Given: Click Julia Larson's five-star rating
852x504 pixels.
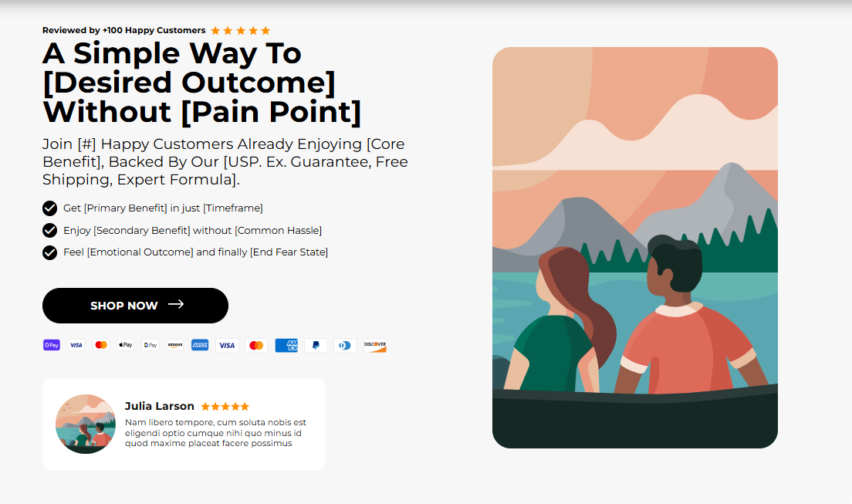Looking at the screenshot, I should [x=225, y=407].
